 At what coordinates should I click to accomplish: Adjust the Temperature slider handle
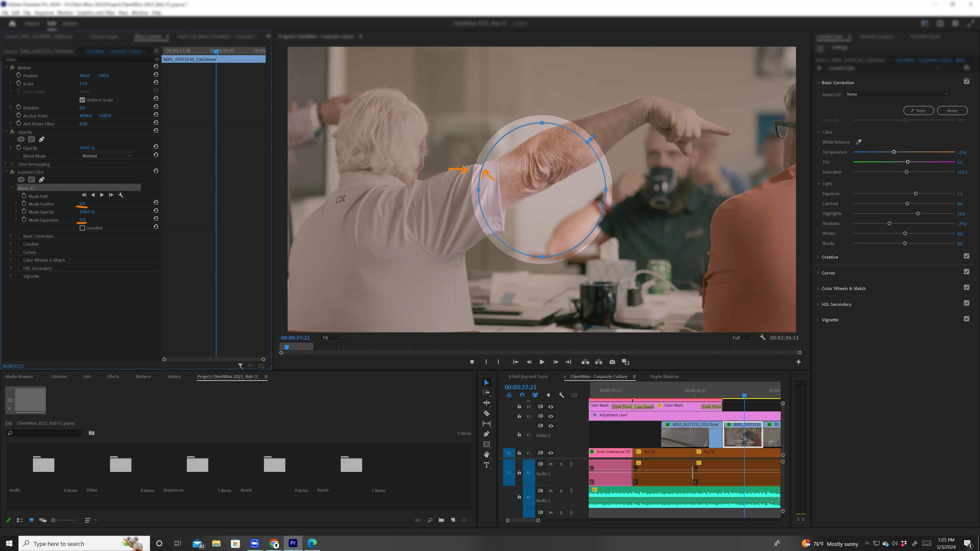pos(894,152)
